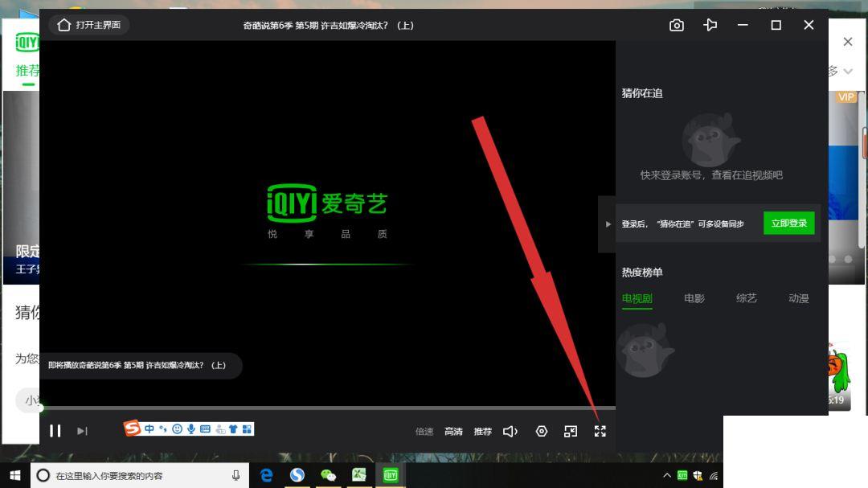This screenshot has height=488, width=868.
Task: Click the 推荐 tab in background window
Action: [x=27, y=71]
